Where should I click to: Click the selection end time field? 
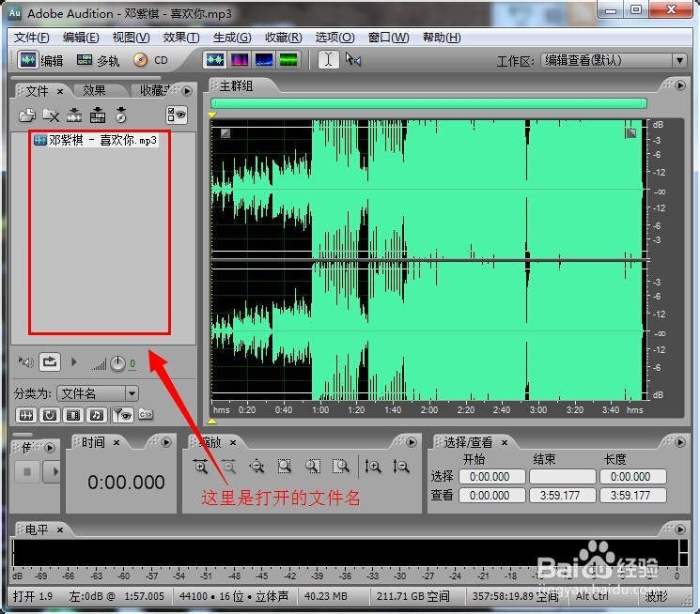pos(563,477)
